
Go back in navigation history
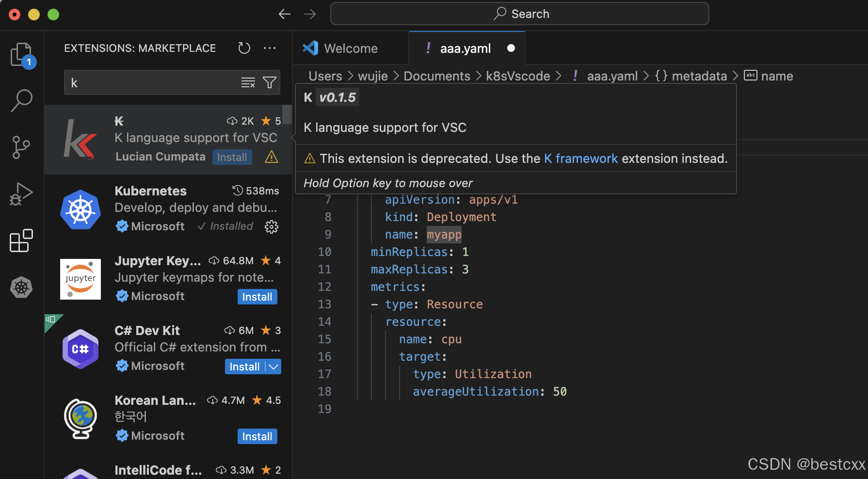(285, 14)
